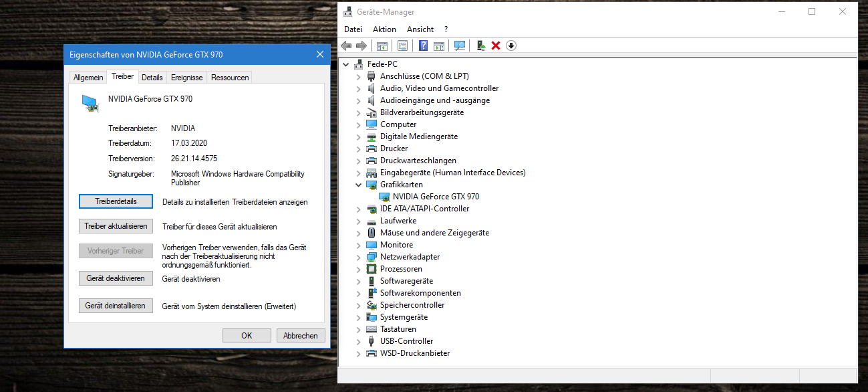Screen dimensions: 868x392
Task: Click the drive icon beside Laufwerke
Action: [372, 221]
